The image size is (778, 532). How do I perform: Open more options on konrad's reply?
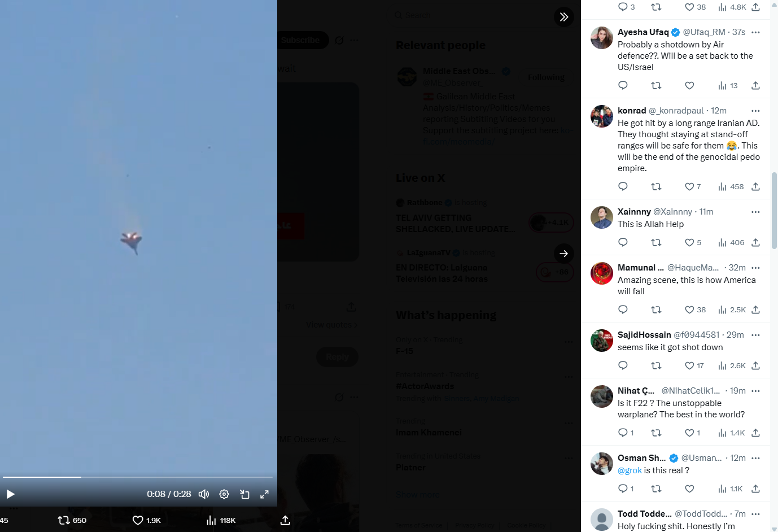pos(755,111)
